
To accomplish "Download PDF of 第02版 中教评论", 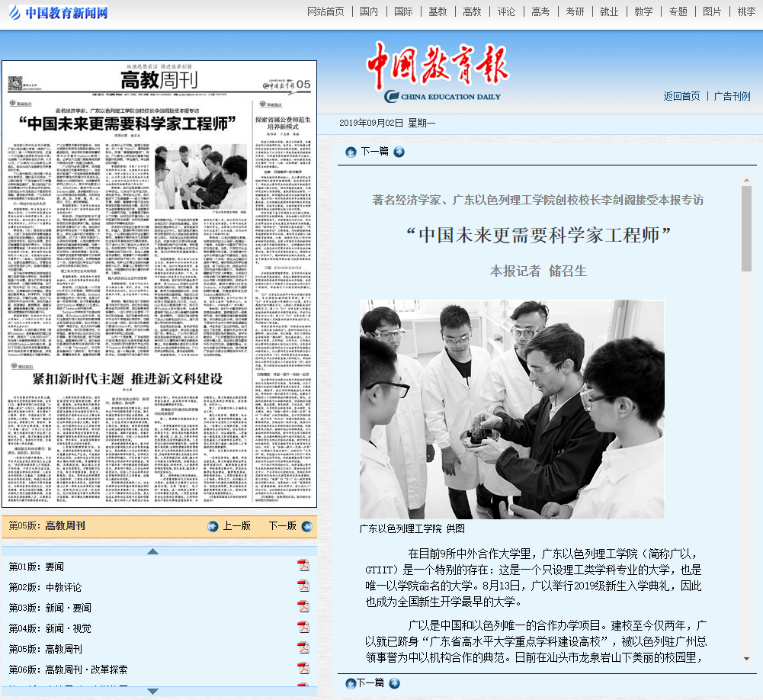I will pos(303,586).
